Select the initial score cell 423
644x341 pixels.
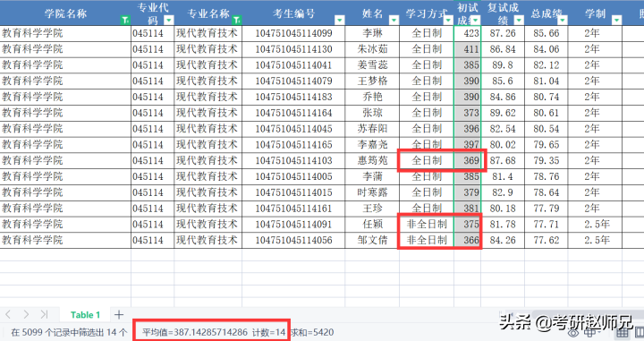point(468,33)
